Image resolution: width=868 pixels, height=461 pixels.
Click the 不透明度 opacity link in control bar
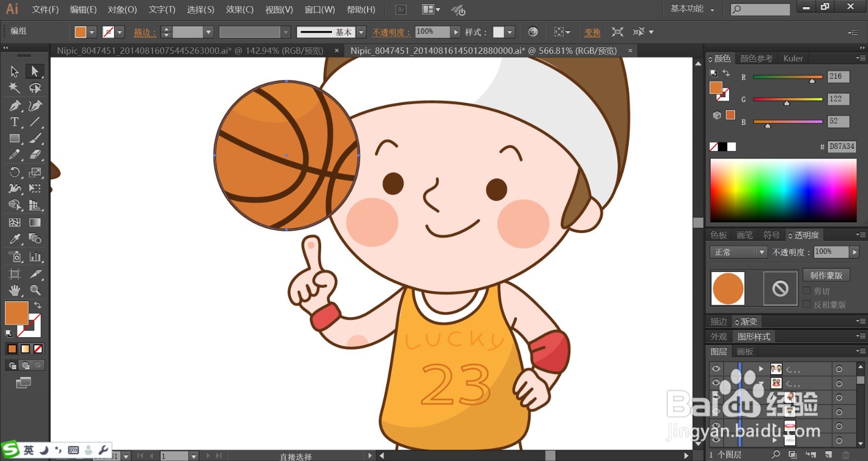click(391, 33)
